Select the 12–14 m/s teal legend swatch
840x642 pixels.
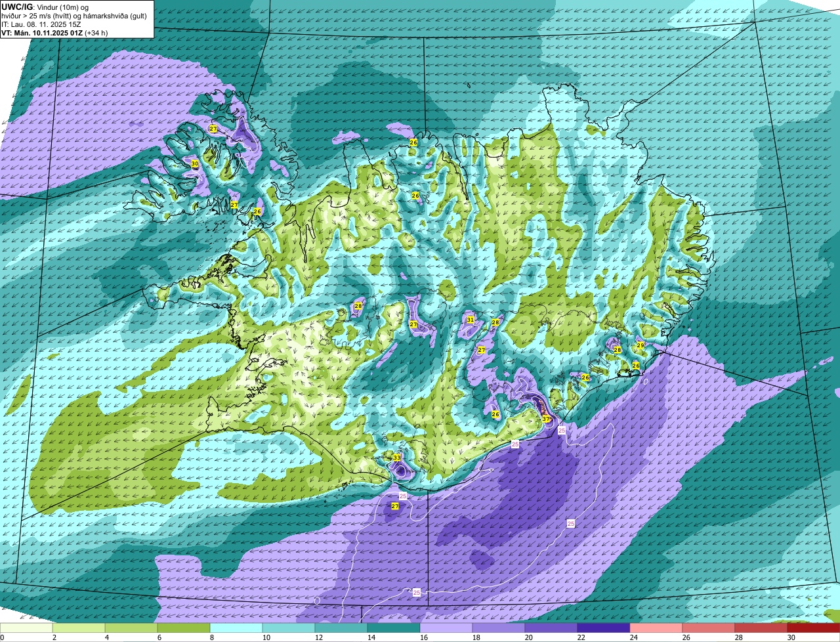click(341, 628)
